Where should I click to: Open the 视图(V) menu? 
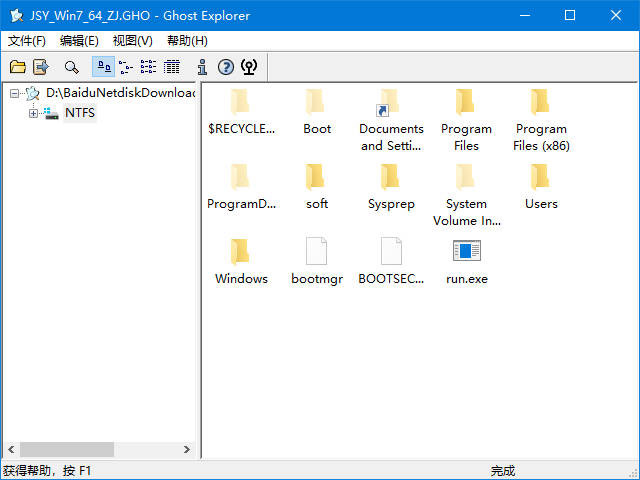point(133,41)
